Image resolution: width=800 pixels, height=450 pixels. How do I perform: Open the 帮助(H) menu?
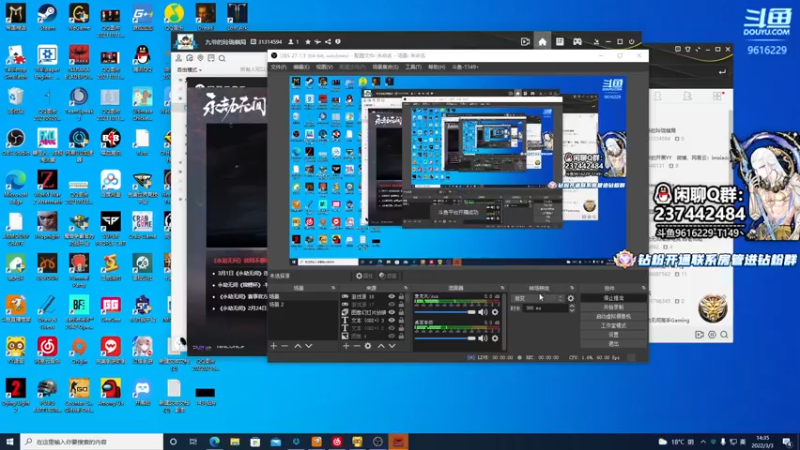pos(437,67)
